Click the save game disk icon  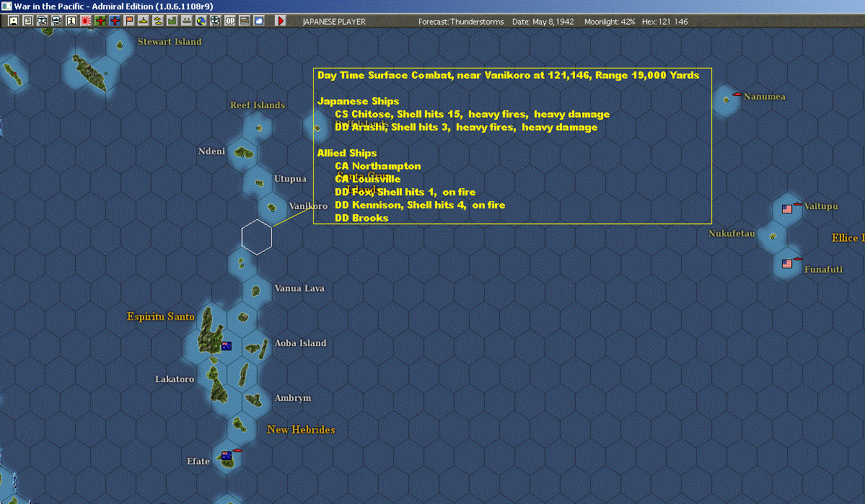(x=14, y=21)
